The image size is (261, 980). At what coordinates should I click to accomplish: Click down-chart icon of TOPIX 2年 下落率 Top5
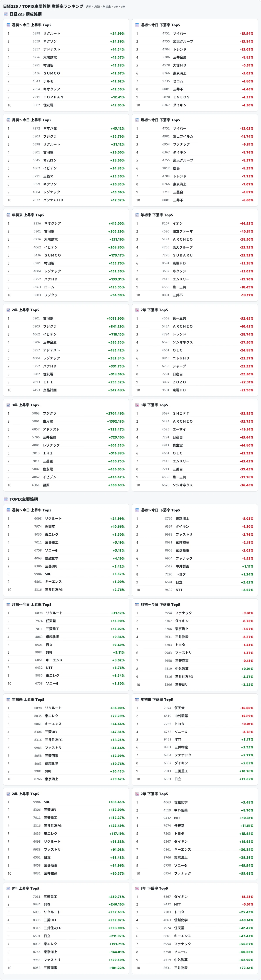point(137,794)
